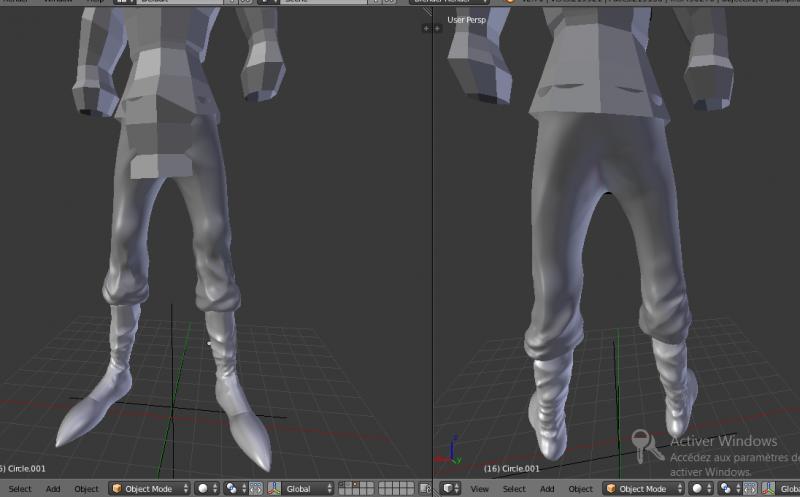
Task: Open the left viewport's Object menu
Action: pos(86,489)
